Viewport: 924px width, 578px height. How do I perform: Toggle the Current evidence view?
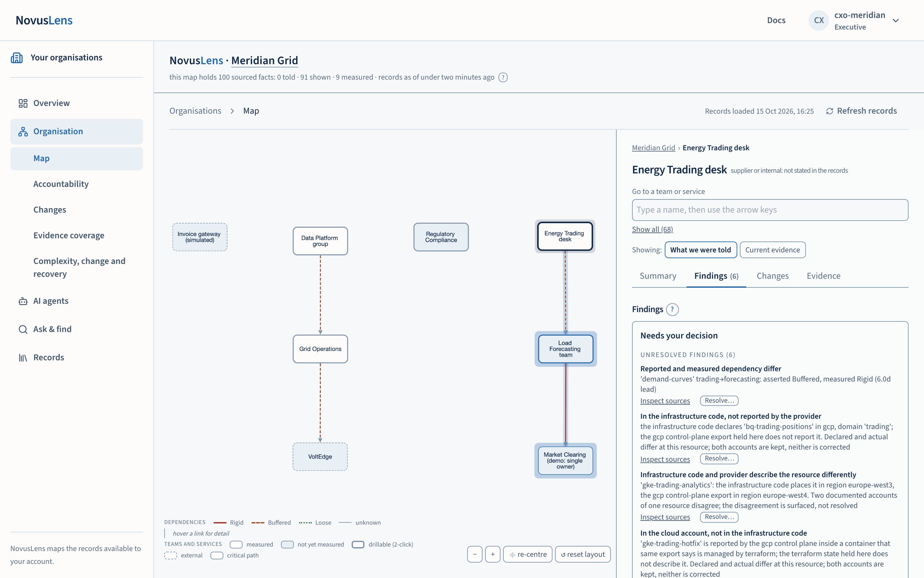773,250
